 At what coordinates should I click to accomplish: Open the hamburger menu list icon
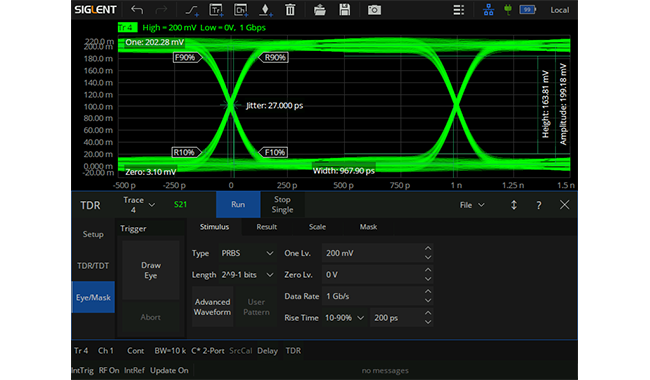[x=458, y=10]
